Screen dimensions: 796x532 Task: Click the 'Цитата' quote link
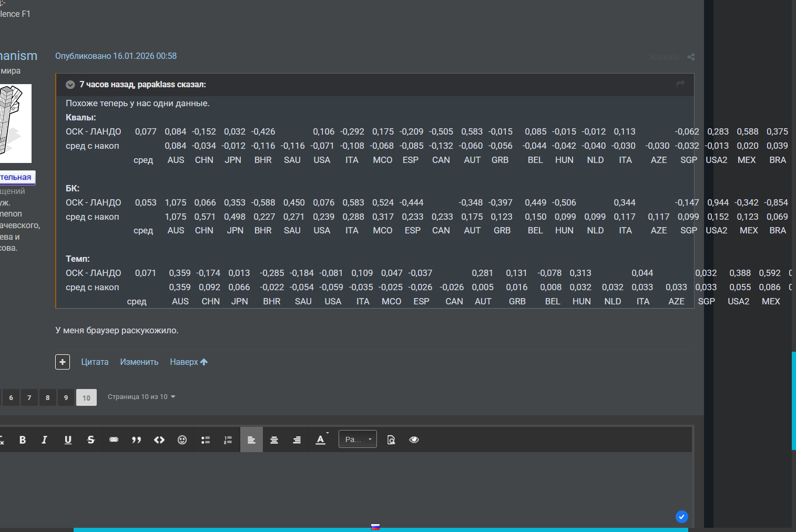pyautogui.click(x=95, y=362)
